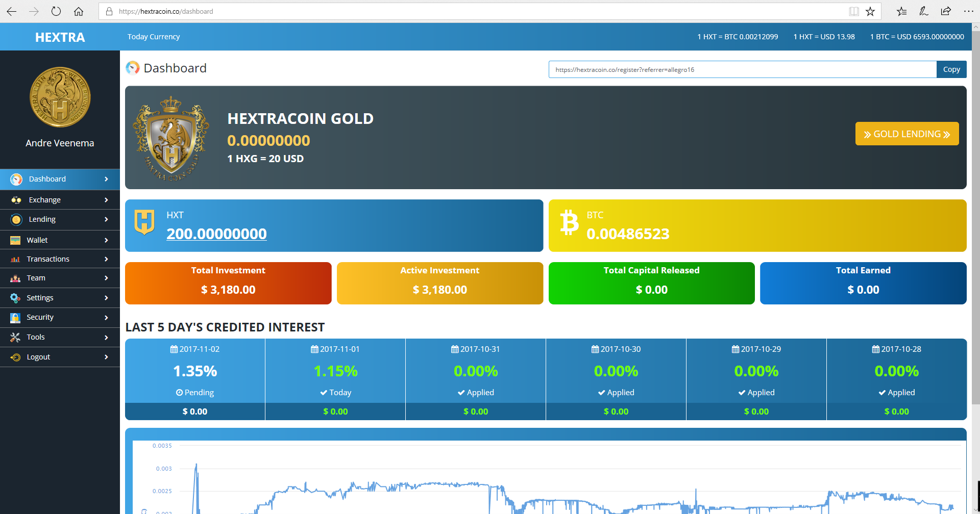Expand the Team menu chevron
The width and height of the screenshot is (980, 514).
click(x=106, y=278)
